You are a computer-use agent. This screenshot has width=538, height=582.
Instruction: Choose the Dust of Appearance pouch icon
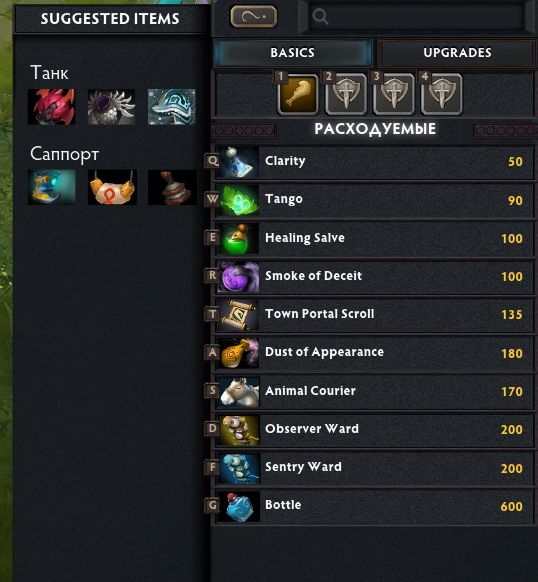238,353
